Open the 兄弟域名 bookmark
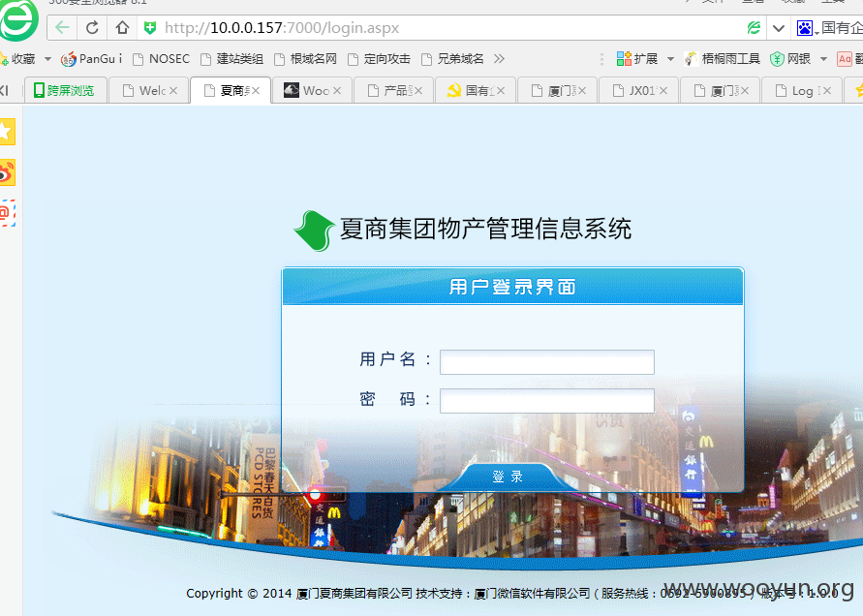 (452, 59)
